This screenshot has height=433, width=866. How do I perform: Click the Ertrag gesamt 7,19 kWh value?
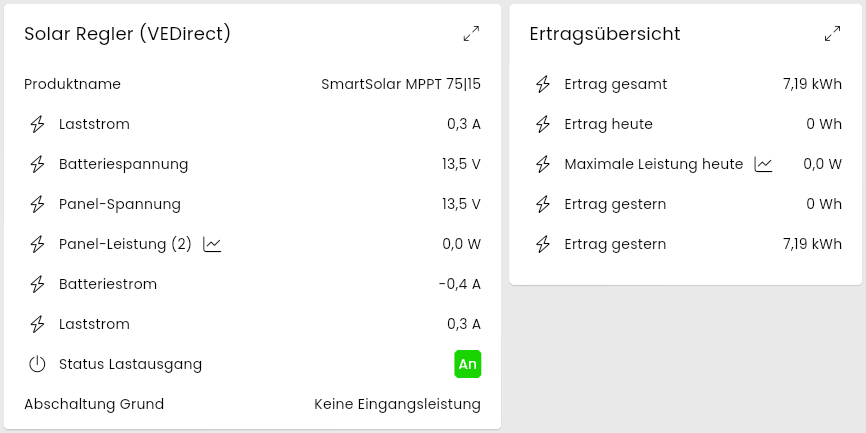point(812,84)
